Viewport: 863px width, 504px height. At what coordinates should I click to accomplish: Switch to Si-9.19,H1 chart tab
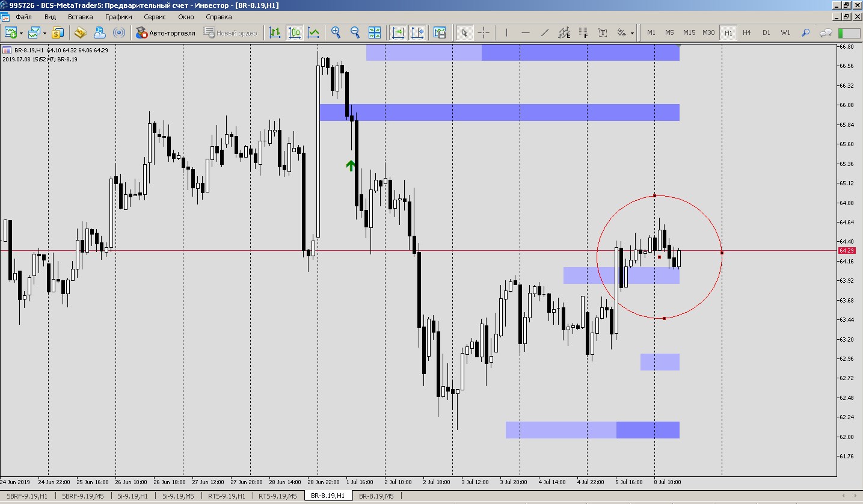[131, 496]
